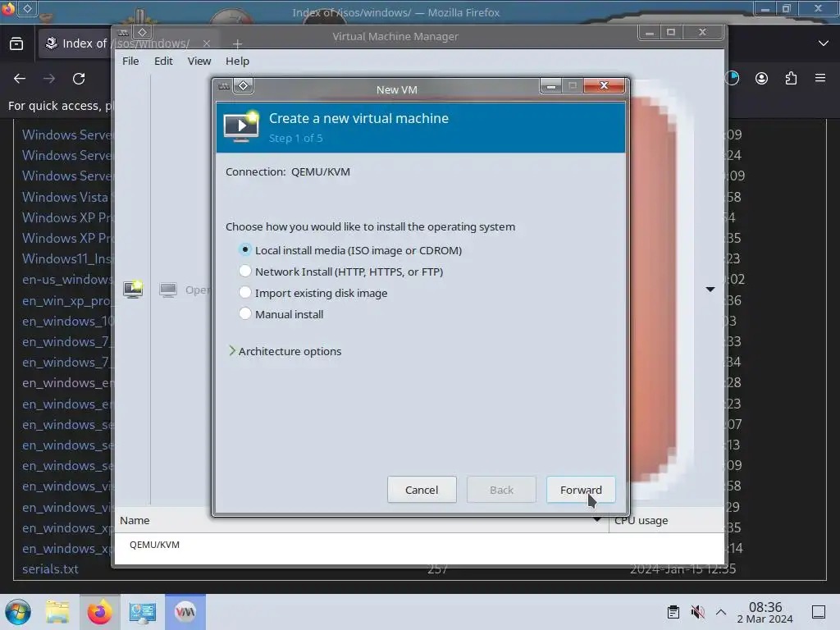Click New VM window menu icon

[x=224, y=86]
